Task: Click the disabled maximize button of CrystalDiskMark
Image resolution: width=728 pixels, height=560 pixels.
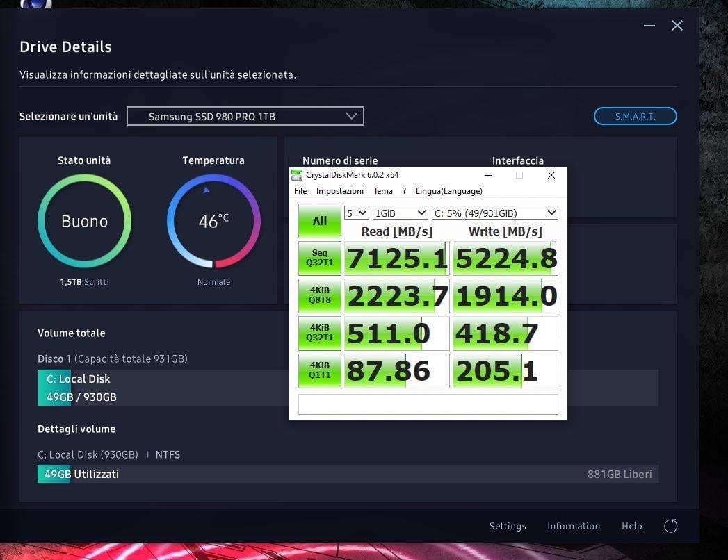Action: [x=519, y=175]
